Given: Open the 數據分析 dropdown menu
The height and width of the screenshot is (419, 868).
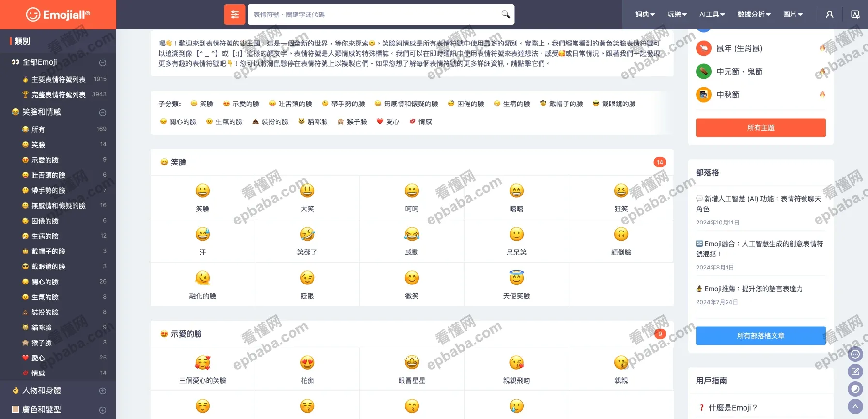Looking at the screenshot, I should [754, 15].
